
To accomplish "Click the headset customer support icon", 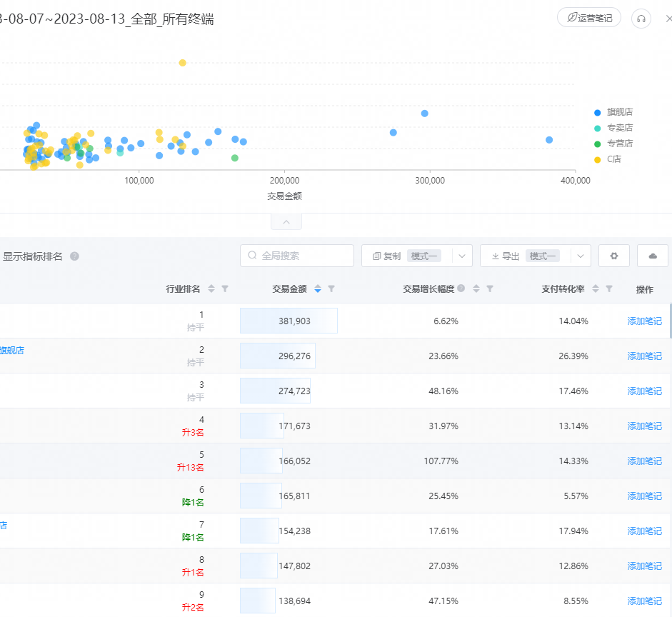I will tap(641, 19).
